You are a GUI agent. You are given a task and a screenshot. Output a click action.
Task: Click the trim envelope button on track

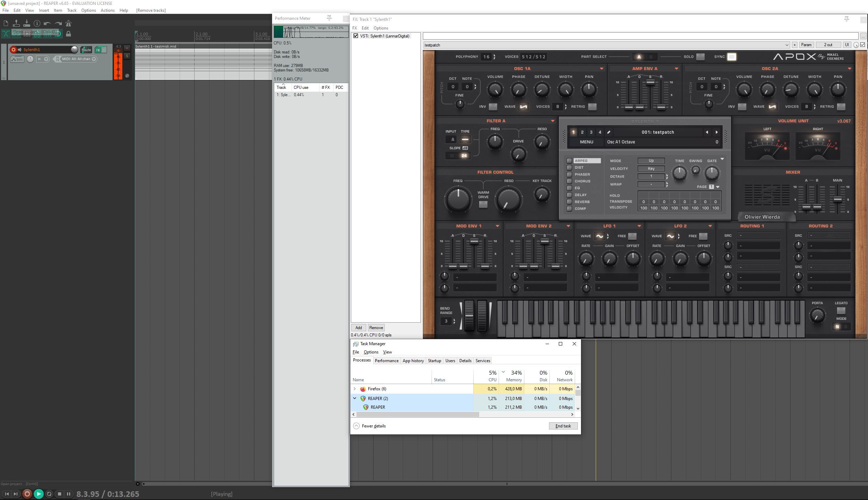point(17,59)
